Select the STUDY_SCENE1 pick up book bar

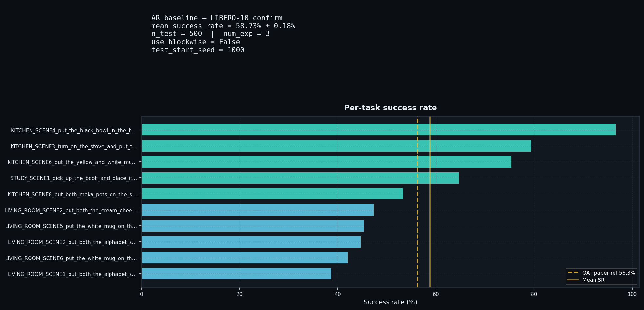click(x=300, y=178)
